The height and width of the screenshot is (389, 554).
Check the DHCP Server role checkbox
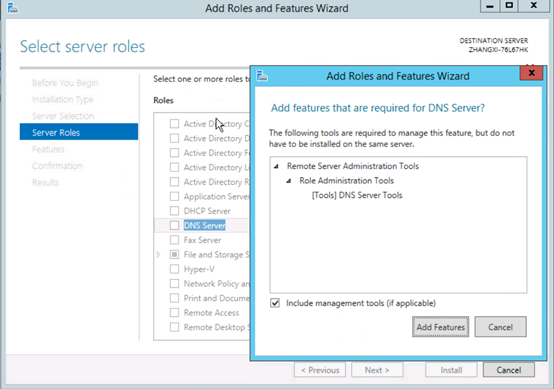point(175,211)
